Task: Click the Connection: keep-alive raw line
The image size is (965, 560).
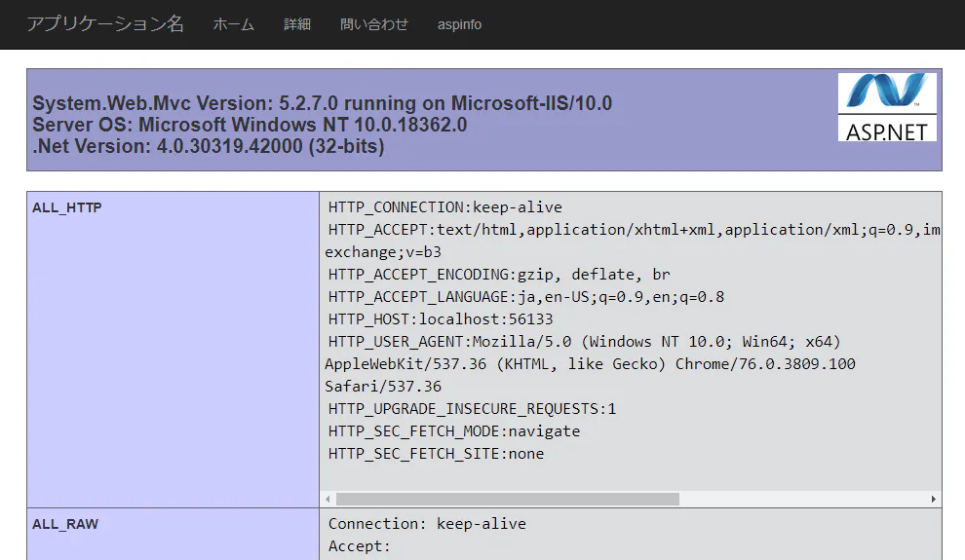Action: pyautogui.click(x=427, y=524)
